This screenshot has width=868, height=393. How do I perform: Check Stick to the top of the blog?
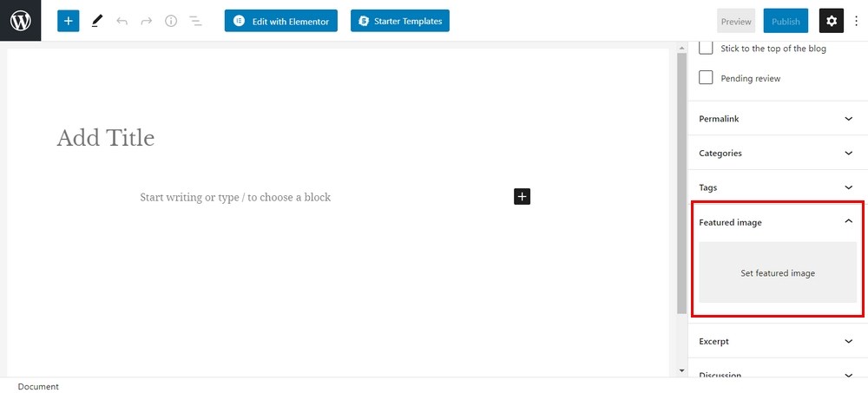pos(705,48)
